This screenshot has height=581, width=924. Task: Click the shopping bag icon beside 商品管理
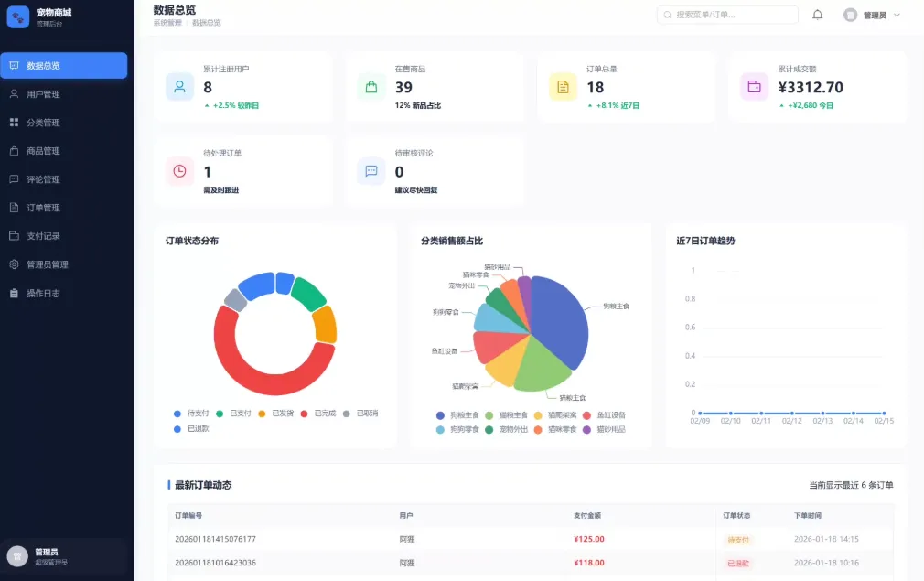click(x=14, y=151)
